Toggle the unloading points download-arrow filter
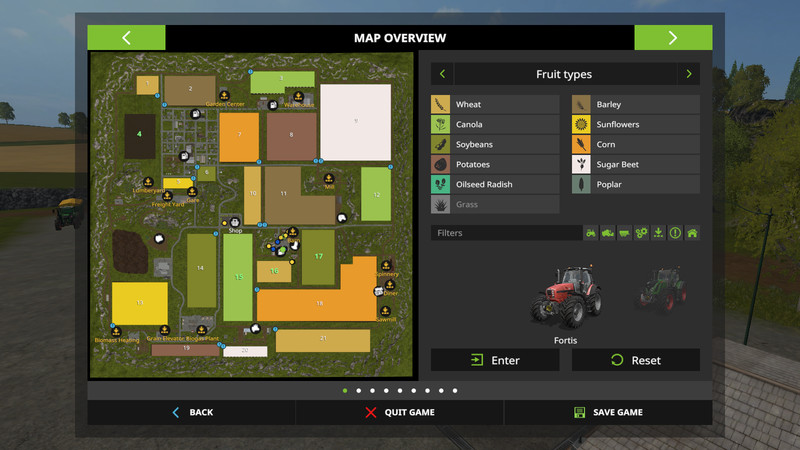Image resolution: width=800 pixels, height=450 pixels. point(658,233)
